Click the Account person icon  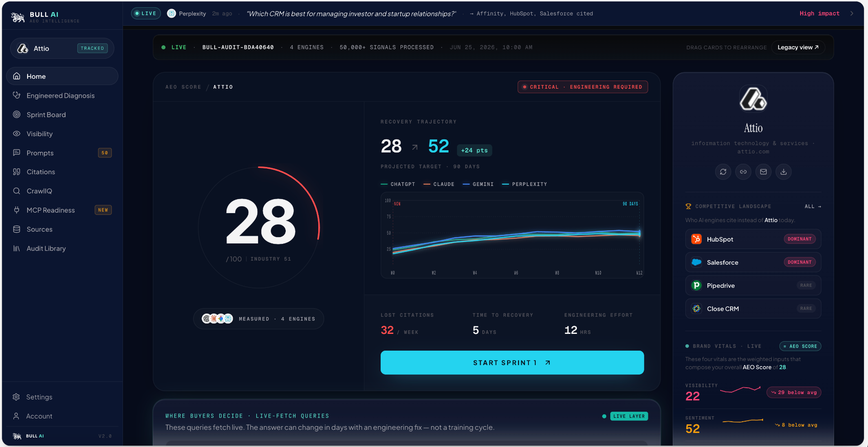16,416
